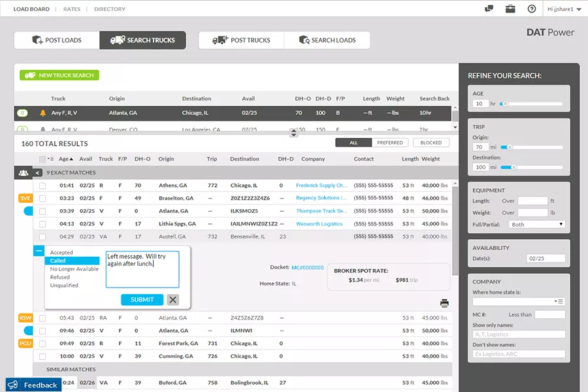Tick the checkbox for Austell, GA row
Viewport: 588px width, 392px height.
click(42, 237)
